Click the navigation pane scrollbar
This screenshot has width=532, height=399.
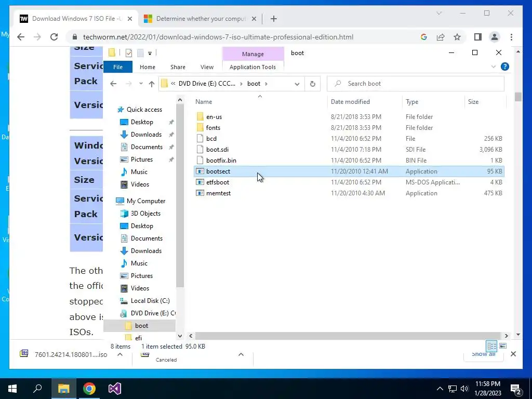tap(180, 195)
